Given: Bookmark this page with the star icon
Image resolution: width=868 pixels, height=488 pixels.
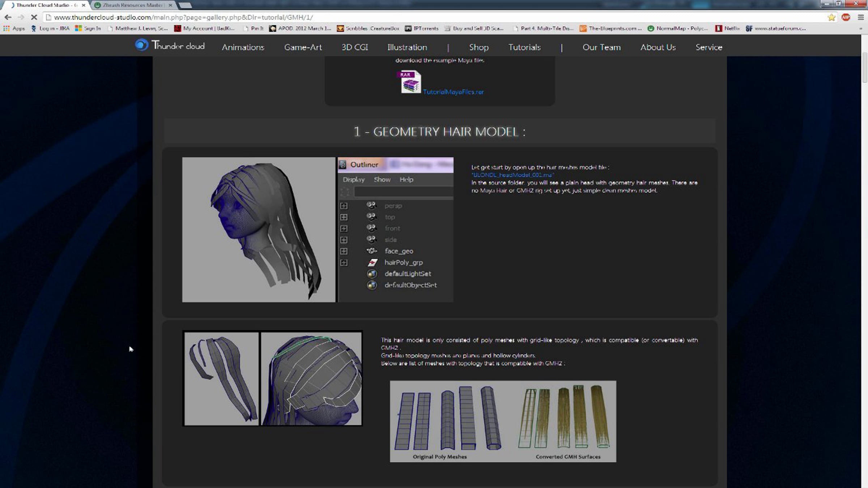Looking at the screenshot, I should point(831,17).
